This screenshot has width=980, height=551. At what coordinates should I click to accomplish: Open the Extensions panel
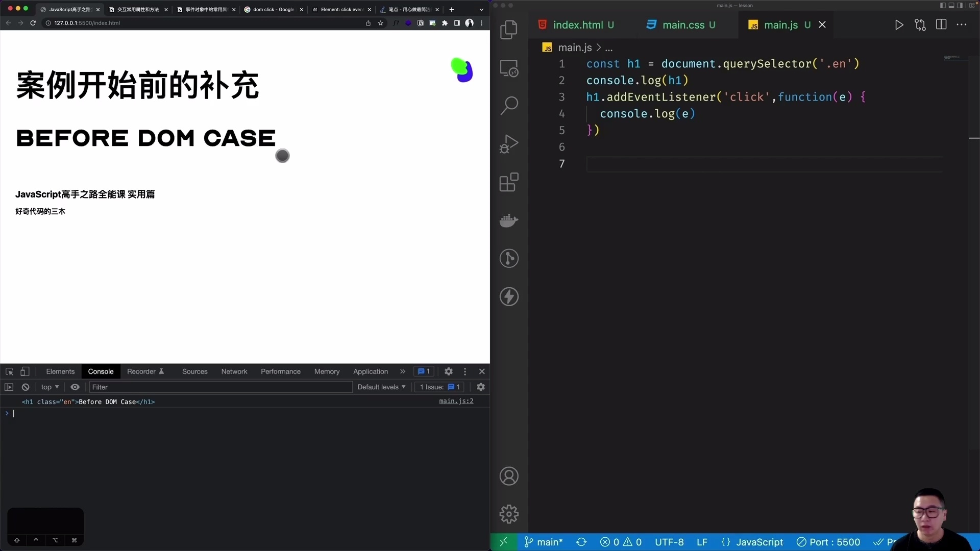pos(509,182)
